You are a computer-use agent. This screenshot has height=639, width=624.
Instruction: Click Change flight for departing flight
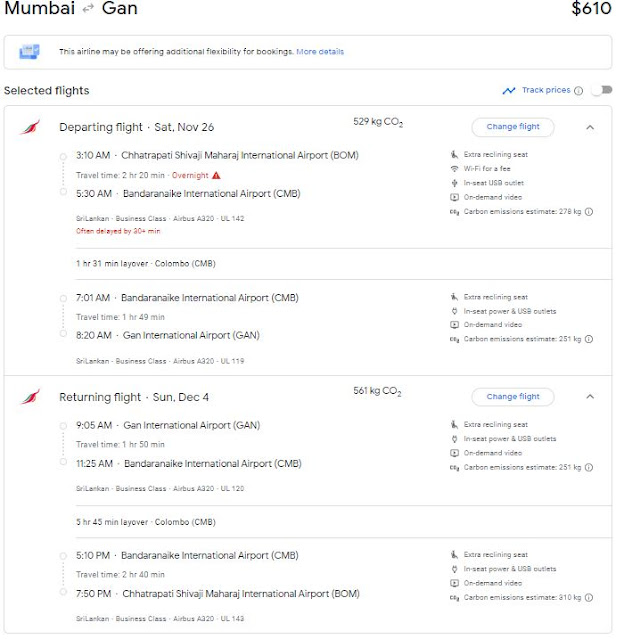[512, 127]
